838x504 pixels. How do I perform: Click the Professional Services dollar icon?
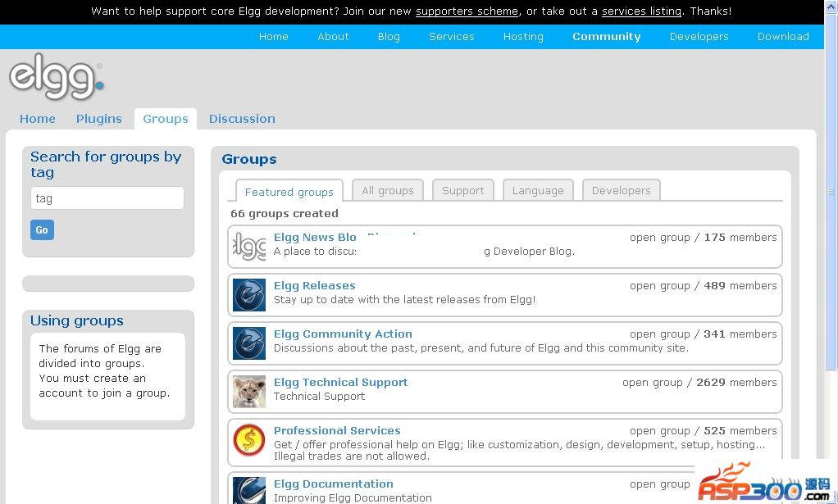(249, 440)
